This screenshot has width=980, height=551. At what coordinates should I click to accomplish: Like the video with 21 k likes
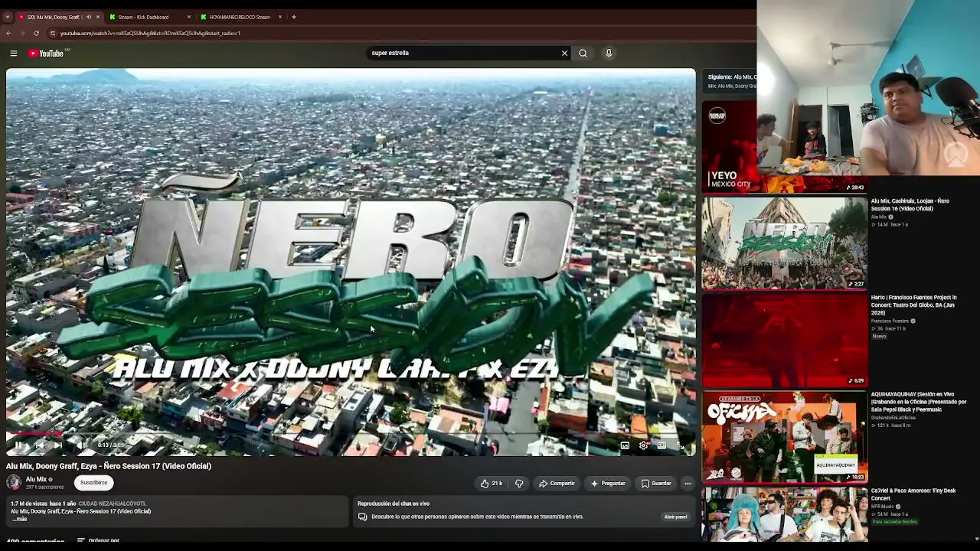point(491,484)
